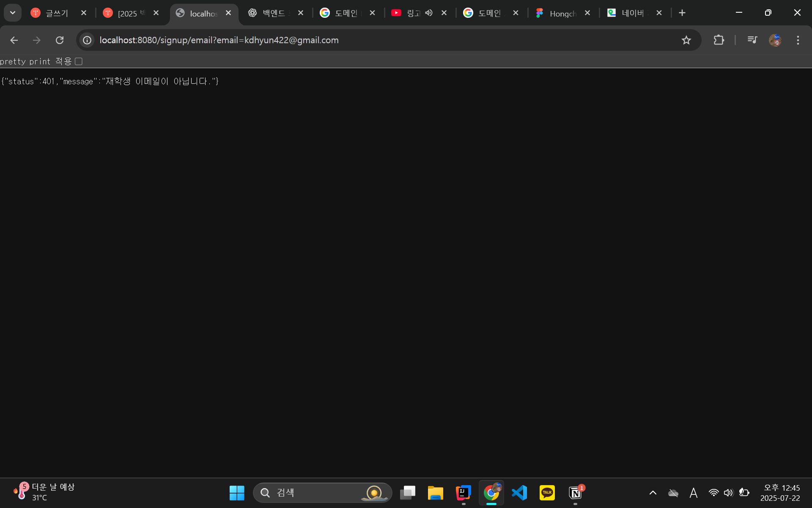The height and width of the screenshot is (508, 812).
Task: Open KakaoTalk from taskbar
Action: point(547,493)
